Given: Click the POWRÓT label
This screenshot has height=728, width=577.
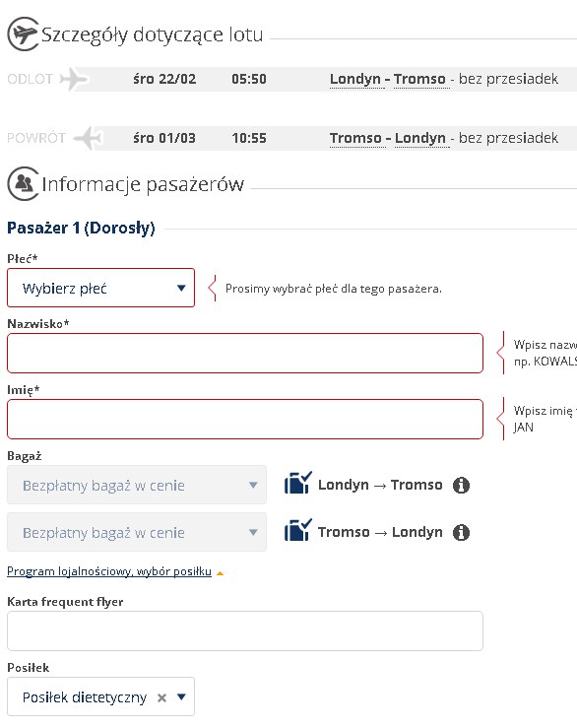Looking at the screenshot, I should point(36,138).
